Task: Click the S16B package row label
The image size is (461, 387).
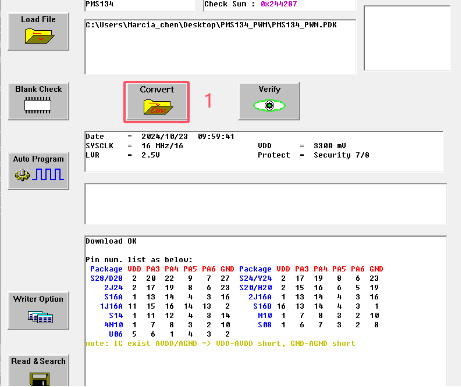Action: coord(262,306)
